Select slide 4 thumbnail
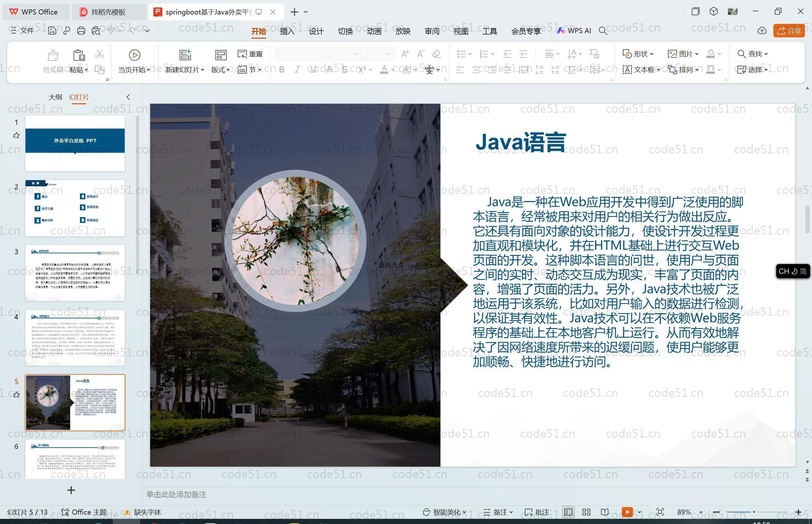Viewport: 812px width, 524px height. coord(75,337)
